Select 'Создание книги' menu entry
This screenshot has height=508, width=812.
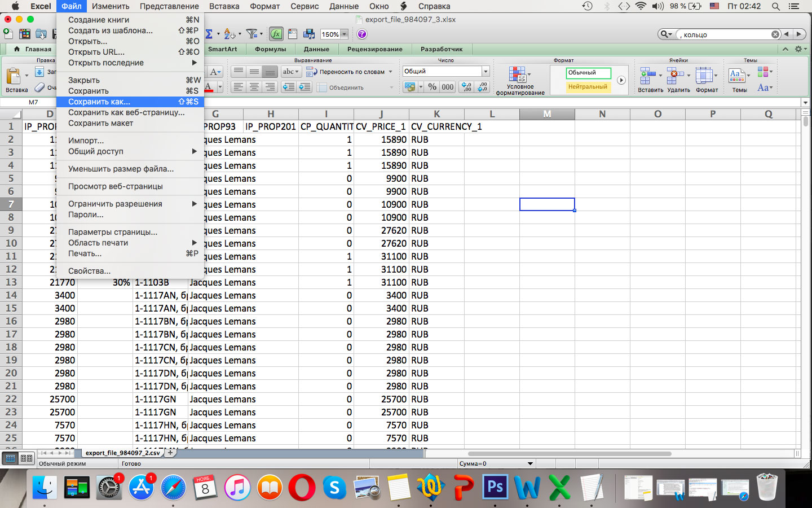tap(130, 20)
